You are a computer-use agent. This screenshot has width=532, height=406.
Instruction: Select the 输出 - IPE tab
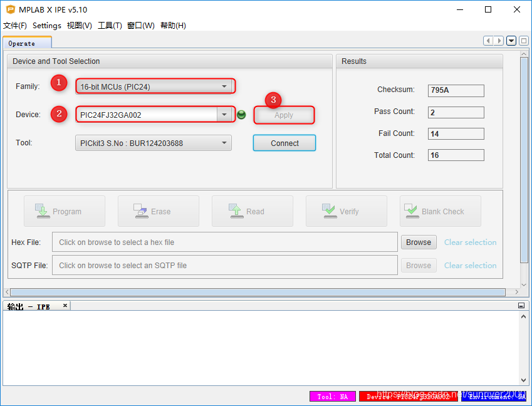pos(36,306)
